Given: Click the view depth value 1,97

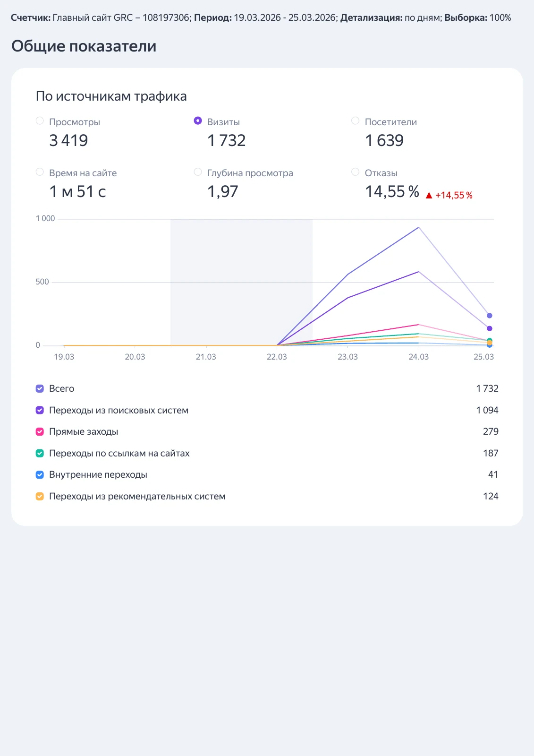Looking at the screenshot, I should 223,191.
